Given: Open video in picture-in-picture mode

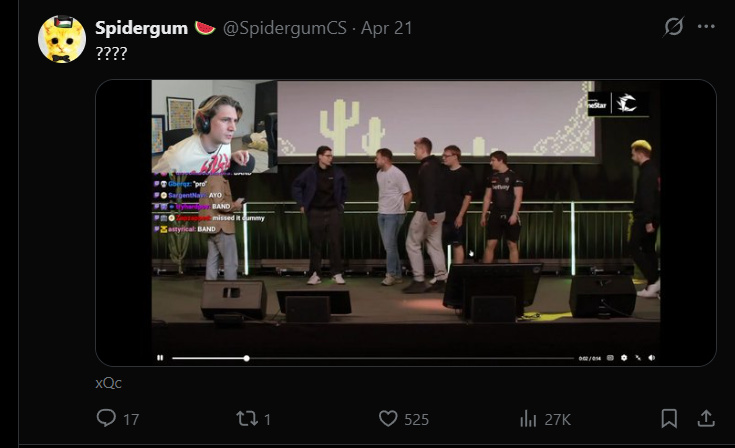Looking at the screenshot, I should click(x=638, y=358).
